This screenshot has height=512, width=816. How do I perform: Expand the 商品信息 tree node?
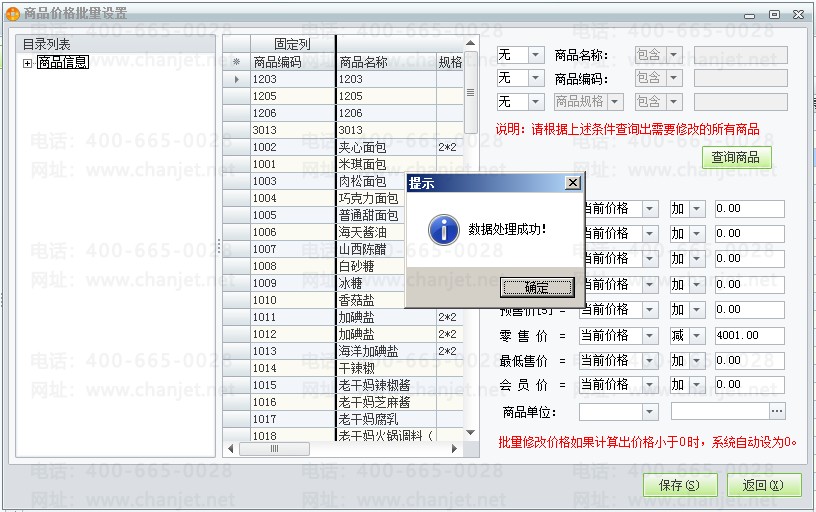27,63
